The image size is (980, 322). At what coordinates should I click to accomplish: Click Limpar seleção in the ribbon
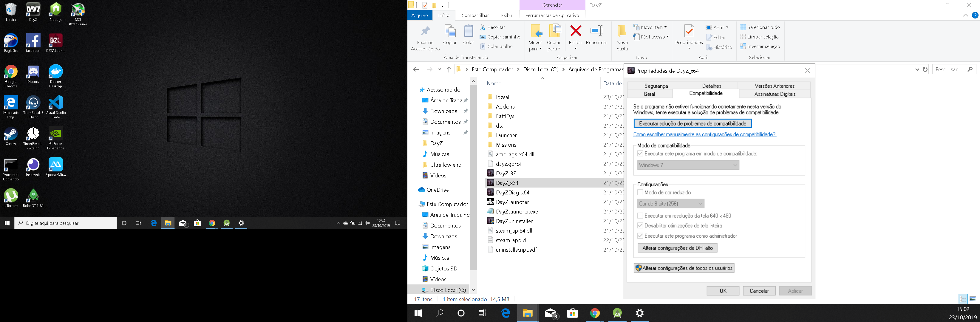pyautogui.click(x=759, y=37)
